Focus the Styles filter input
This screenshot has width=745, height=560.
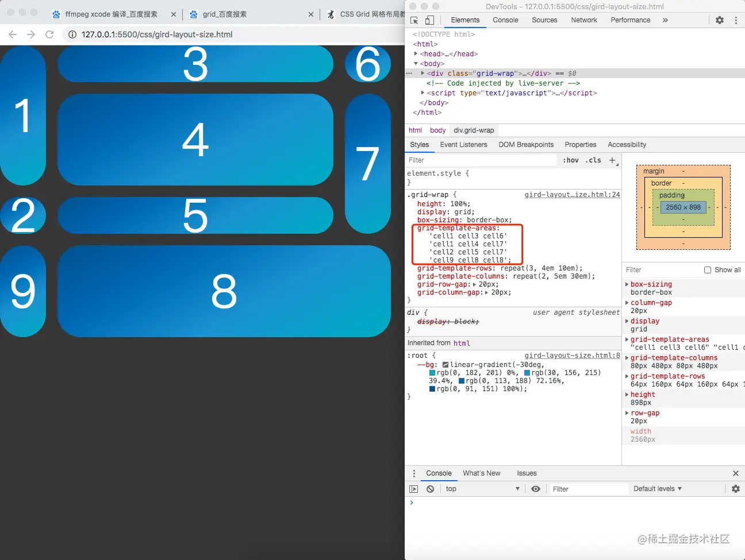click(482, 160)
